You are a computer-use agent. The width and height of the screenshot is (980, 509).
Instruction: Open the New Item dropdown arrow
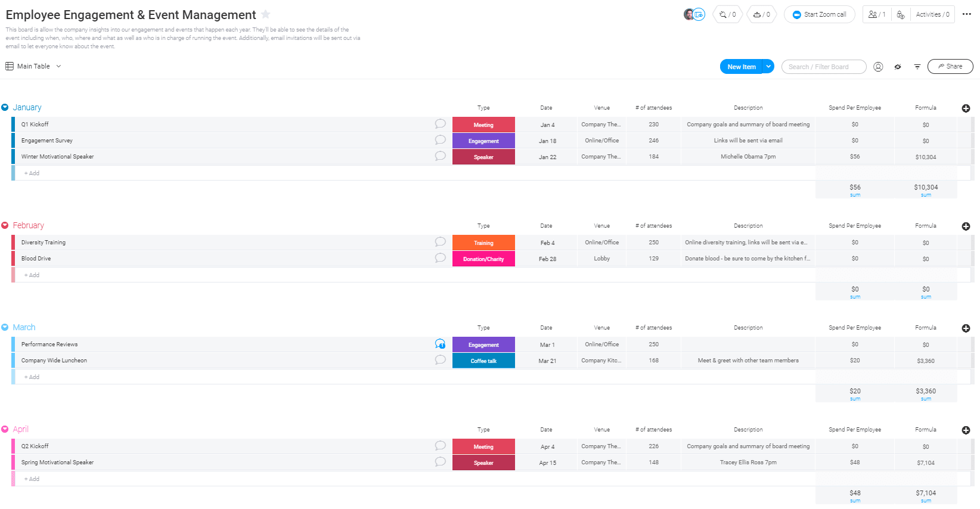tap(768, 67)
